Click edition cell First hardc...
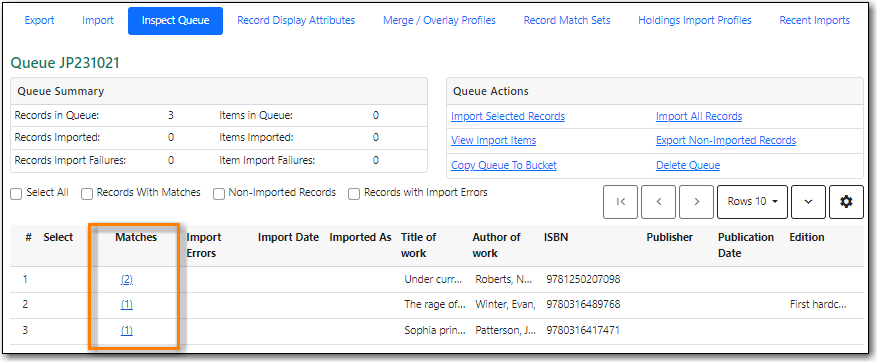Image resolution: width=877 pixels, height=362 pixels. [x=818, y=305]
